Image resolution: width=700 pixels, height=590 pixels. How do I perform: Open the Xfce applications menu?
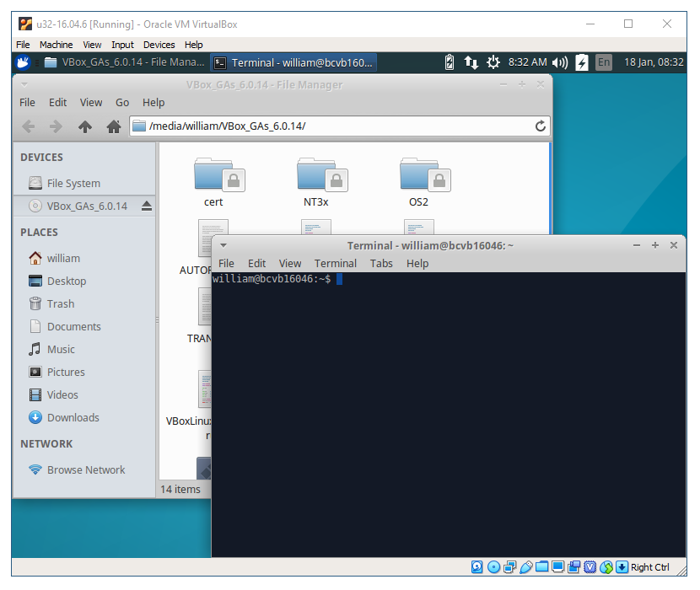pyautogui.click(x=24, y=62)
